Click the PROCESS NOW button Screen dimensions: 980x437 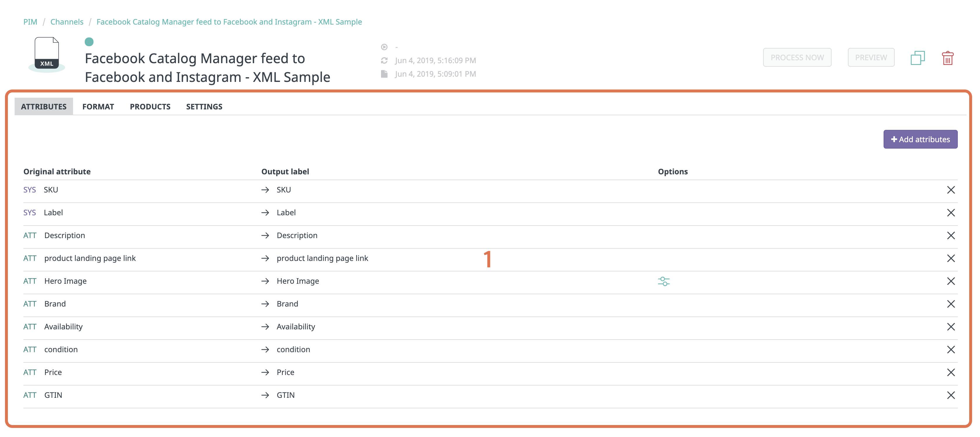(797, 57)
